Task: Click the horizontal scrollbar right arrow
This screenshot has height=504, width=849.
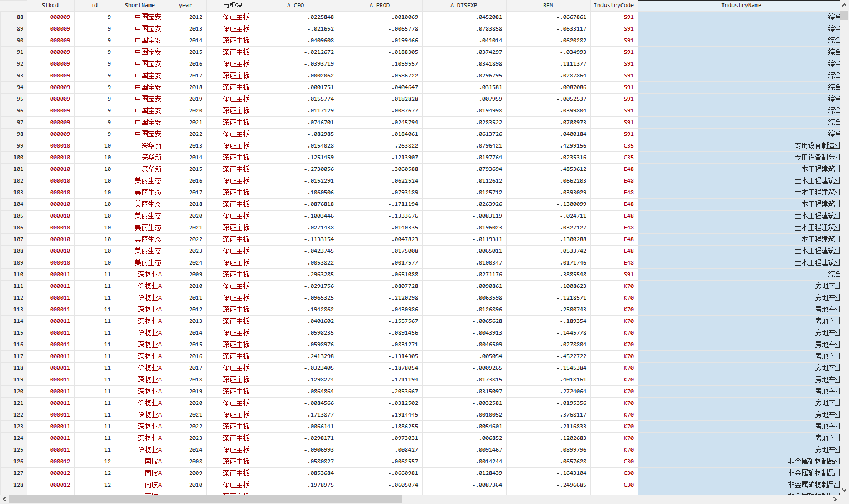Action: point(835,500)
